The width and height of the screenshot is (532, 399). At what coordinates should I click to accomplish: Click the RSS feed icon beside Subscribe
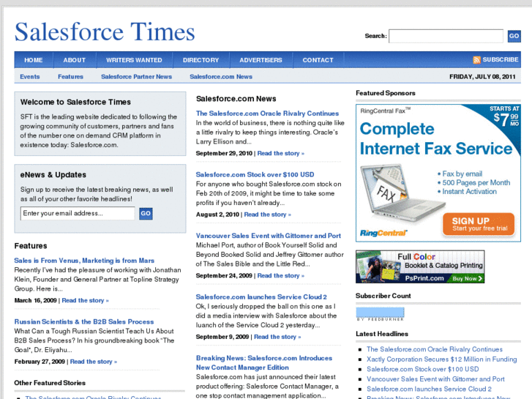(476, 60)
